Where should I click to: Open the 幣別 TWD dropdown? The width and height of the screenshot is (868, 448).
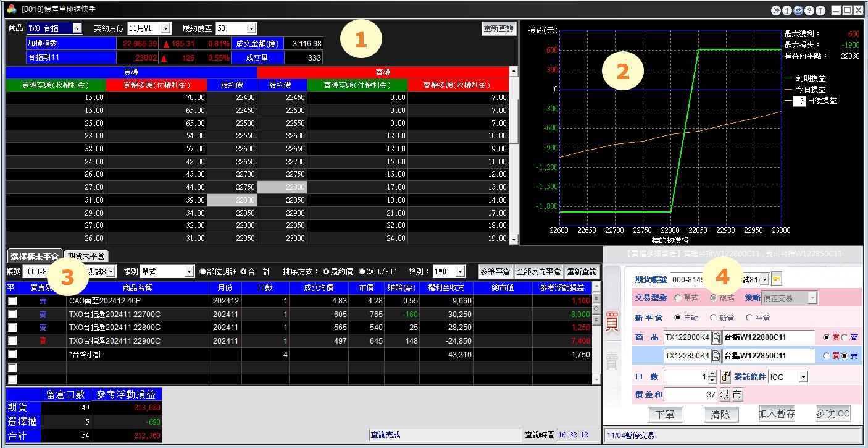(x=460, y=272)
